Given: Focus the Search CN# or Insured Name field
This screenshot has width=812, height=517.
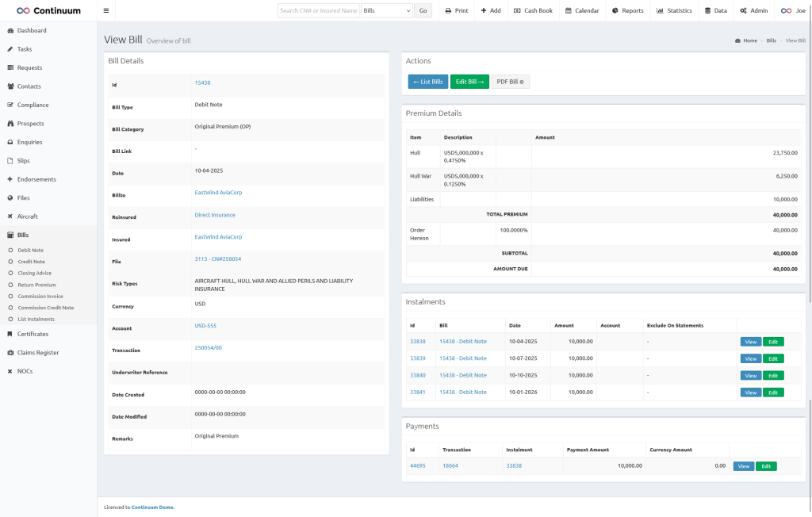Looking at the screenshot, I should coord(319,10).
